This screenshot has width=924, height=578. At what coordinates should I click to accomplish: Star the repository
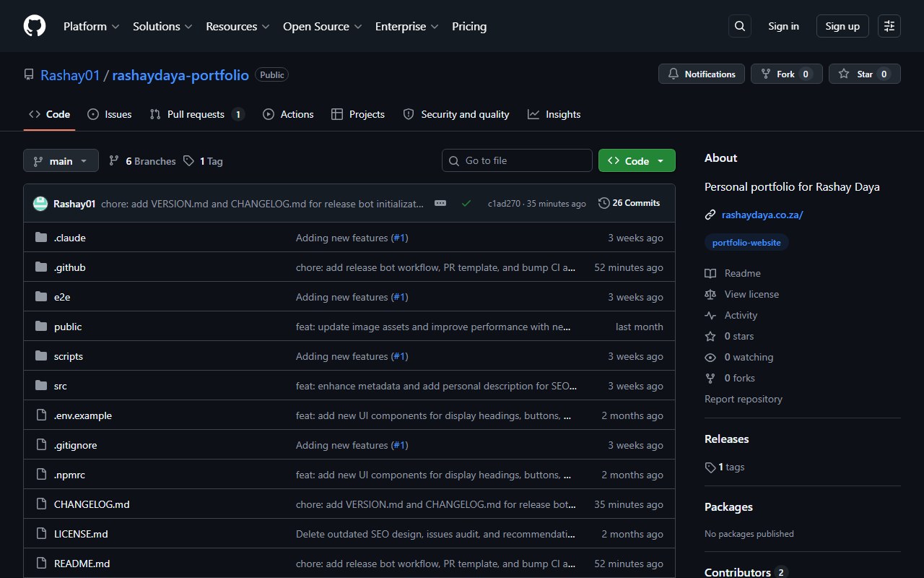(865, 74)
